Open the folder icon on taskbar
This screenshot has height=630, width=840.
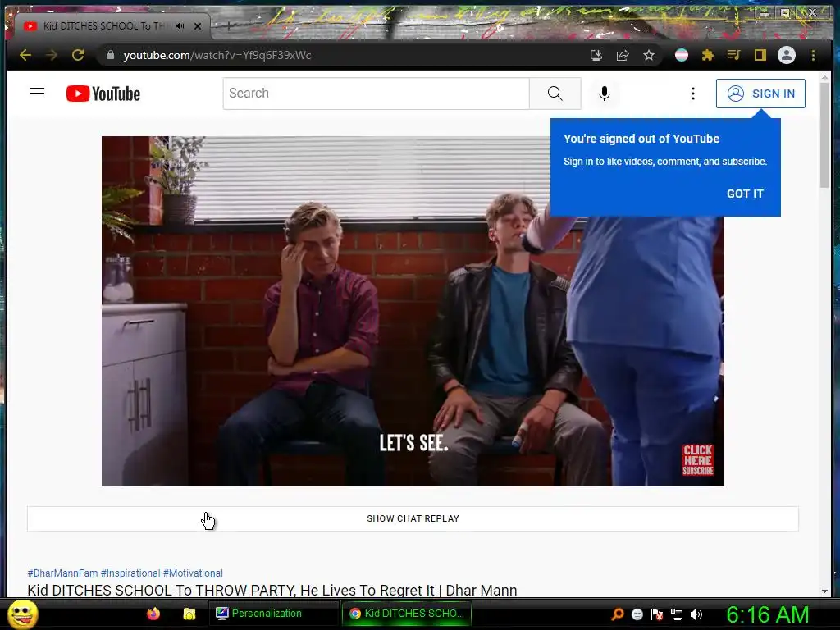[x=189, y=614]
